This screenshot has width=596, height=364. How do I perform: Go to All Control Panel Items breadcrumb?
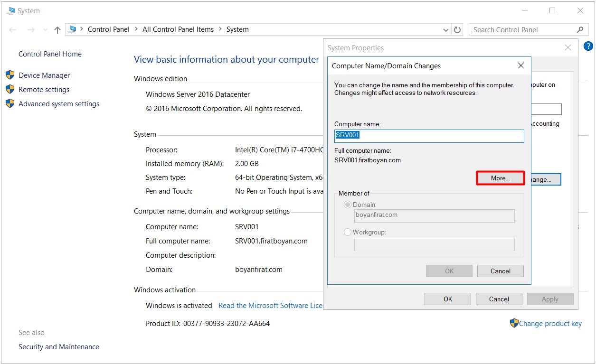(x=178, y=29)
